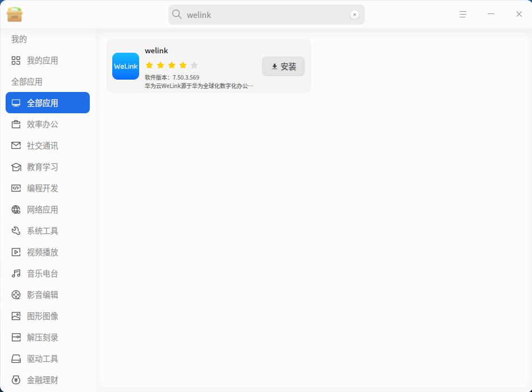Show the 系统工具 category
The width and height of the screenshot is (532, 392).
pyautogui.click(x=48, y=231)
